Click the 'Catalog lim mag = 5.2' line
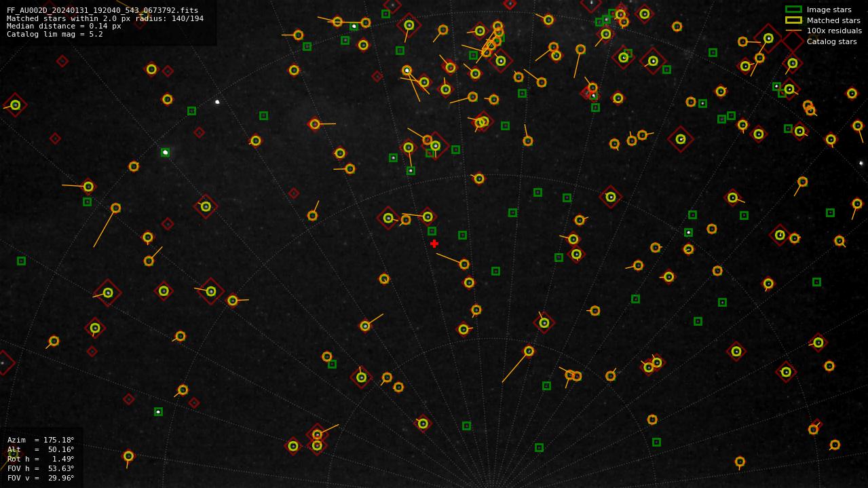The height and width of the screenshot is (488, 868). point(55,34)
